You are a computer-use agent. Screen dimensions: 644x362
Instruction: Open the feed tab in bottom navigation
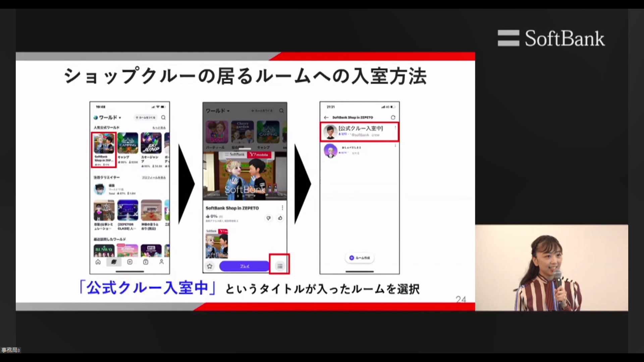coord(146,262)
